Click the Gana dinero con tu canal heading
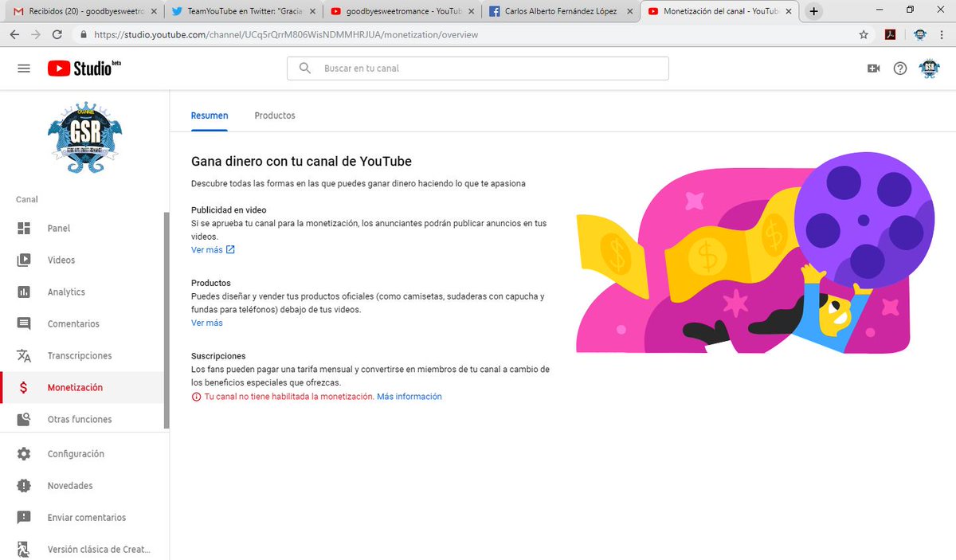Screen dimensions: 956x560 pos(301,161)
